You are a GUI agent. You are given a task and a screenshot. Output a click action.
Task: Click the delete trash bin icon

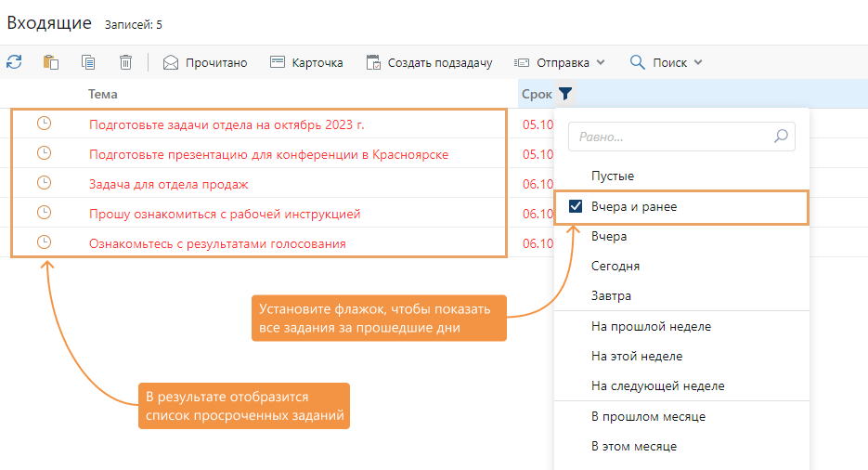125,62
